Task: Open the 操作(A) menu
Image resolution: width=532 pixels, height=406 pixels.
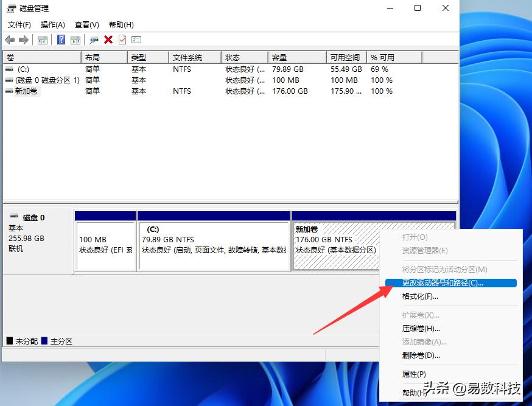Action: pyautogui.click(x=52, y=25)
